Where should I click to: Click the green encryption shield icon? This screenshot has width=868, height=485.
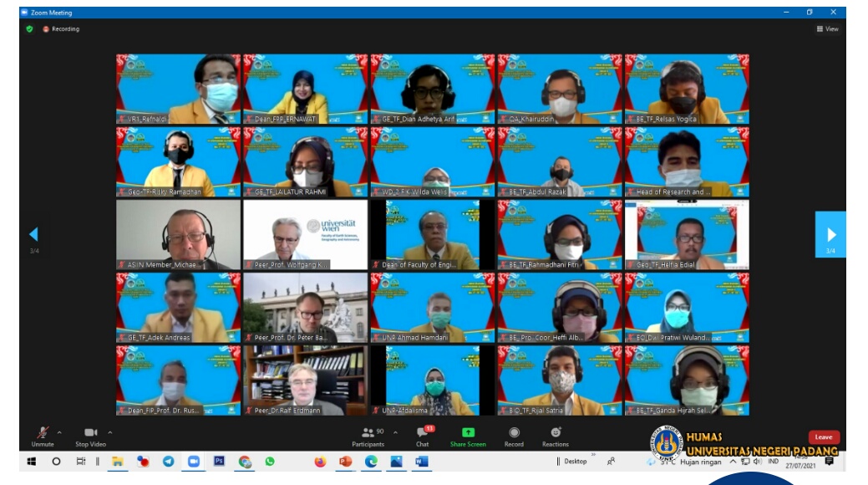click(x=30, y=28)
